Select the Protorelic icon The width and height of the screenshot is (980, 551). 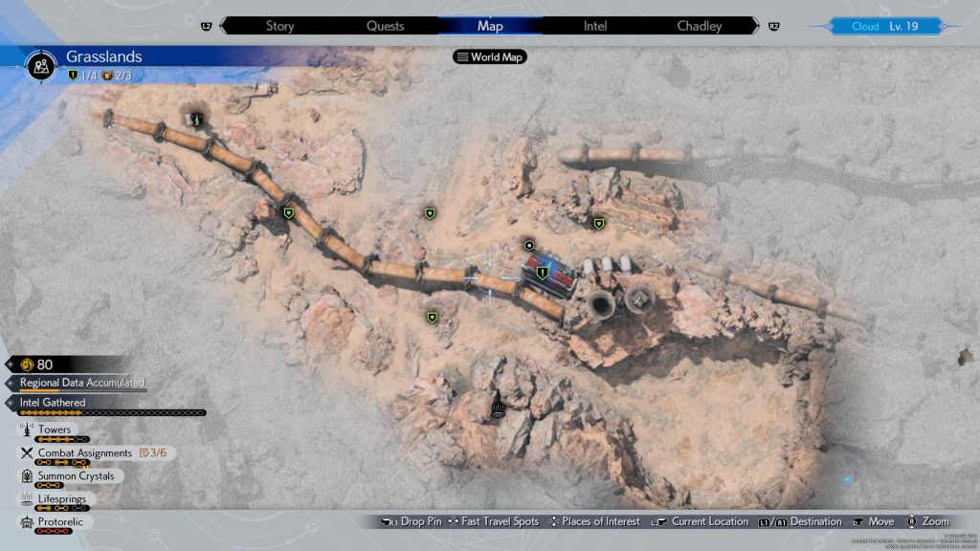25,522
